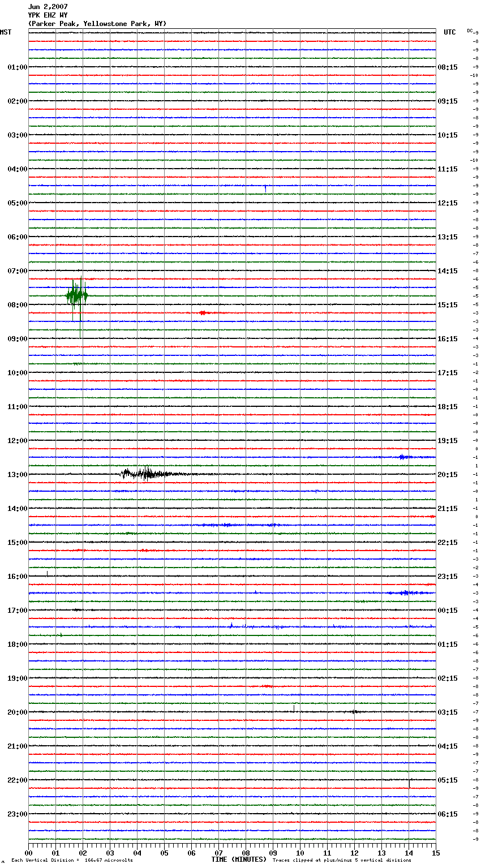Image resolution: width=481 pixels, height=868 pixels.
Task: Click the date heading Jun 2,2007
Action: [48, 7]
